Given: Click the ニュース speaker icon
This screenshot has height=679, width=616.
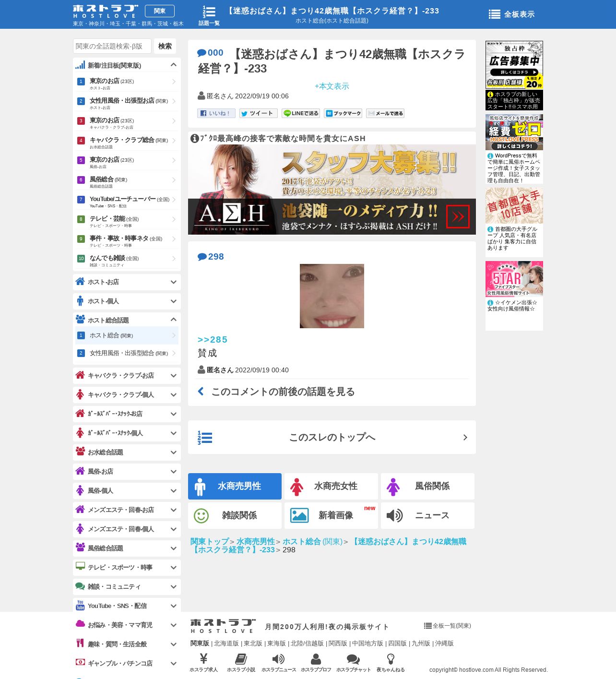Looking at the screenshot, I should pos(394,515).
